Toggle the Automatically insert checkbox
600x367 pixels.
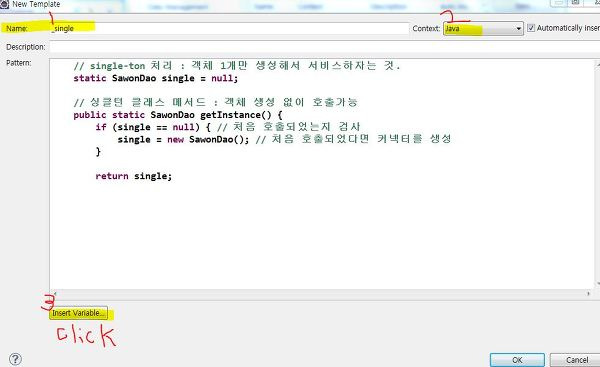531,28
